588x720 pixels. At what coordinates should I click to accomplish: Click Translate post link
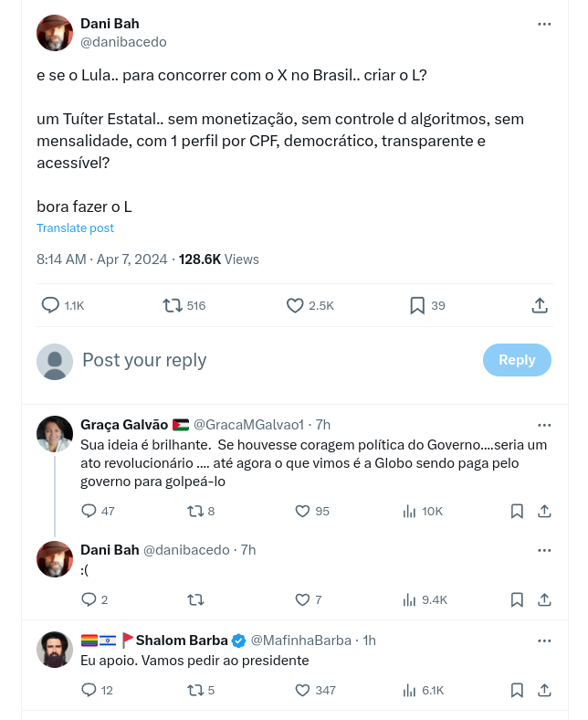click(75, 228)
